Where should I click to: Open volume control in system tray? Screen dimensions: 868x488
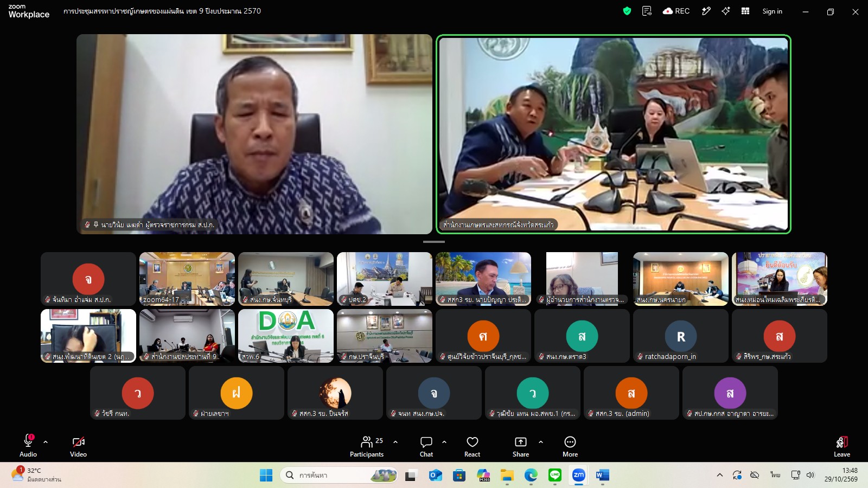810,476
